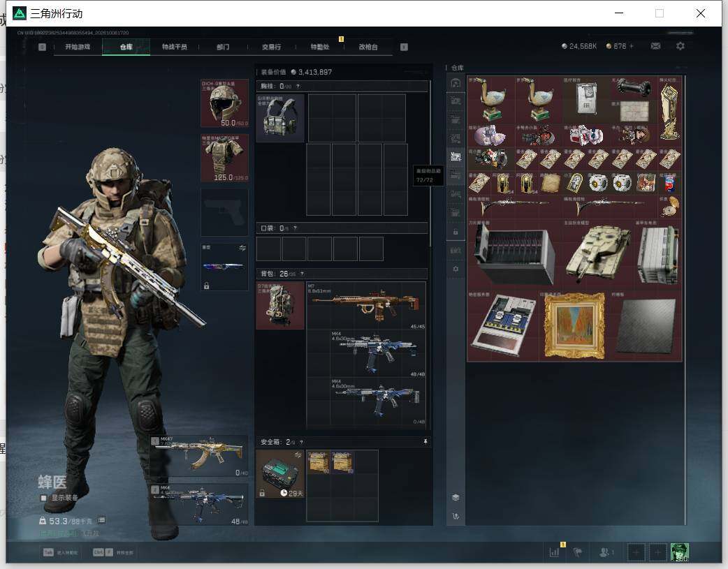Click the warehouse sidebar lock icon
728x569 pixels.
[456, 232]
